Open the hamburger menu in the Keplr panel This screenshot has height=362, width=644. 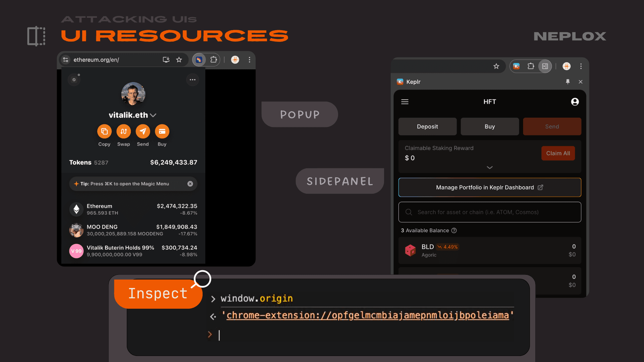click(405, 102)
